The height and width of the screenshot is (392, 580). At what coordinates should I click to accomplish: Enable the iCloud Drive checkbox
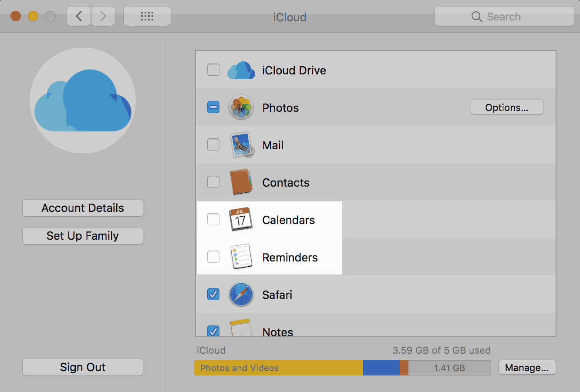click(x=213, y=70)
